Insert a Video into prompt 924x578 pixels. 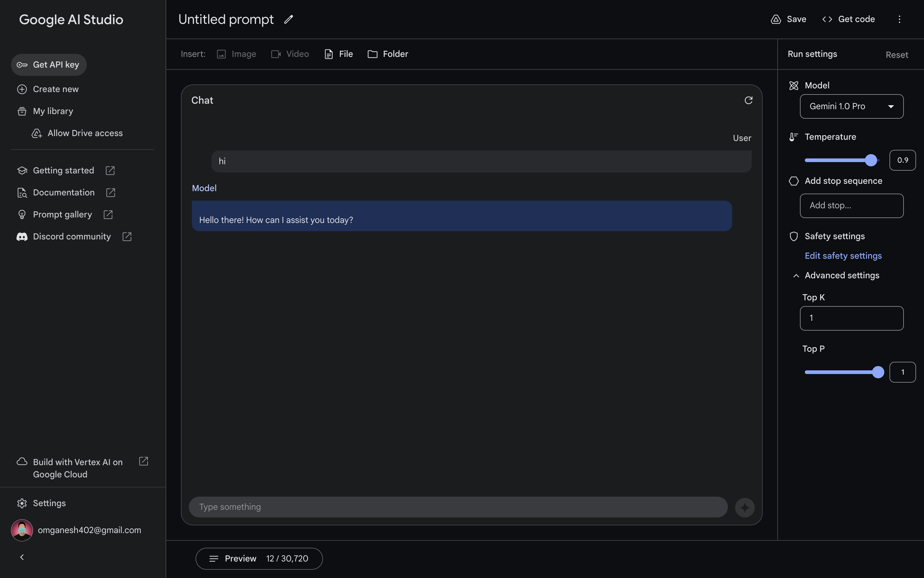(290, 54)
